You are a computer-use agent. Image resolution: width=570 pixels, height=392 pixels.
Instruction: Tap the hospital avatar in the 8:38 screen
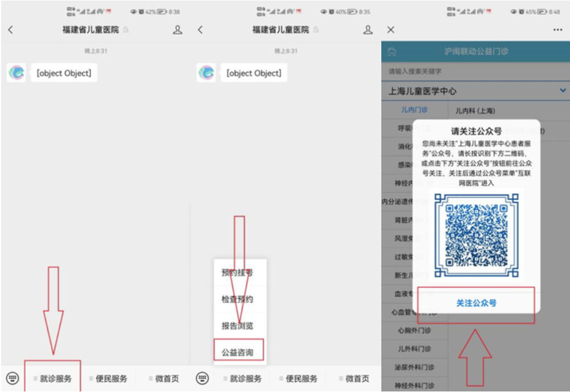coord(17,73)
